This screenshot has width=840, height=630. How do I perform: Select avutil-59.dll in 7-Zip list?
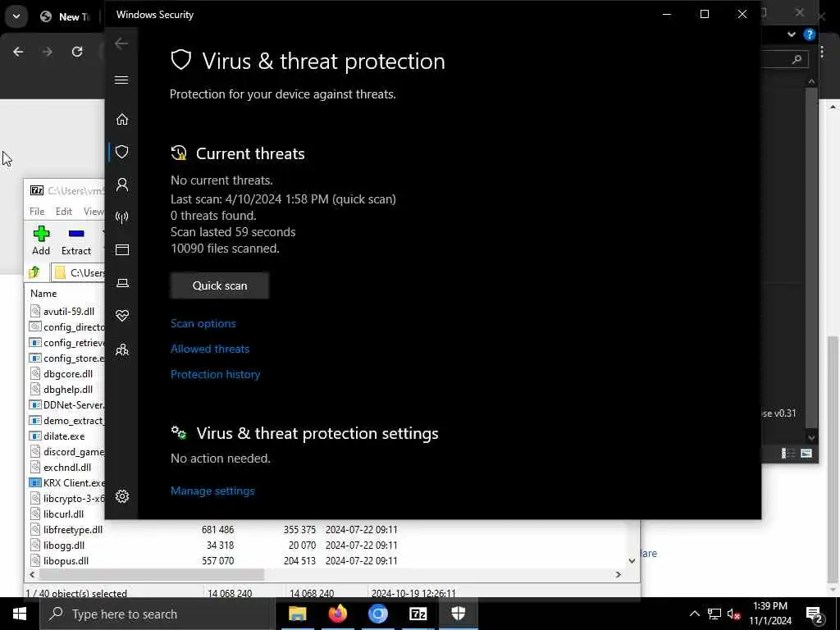pyautogui.click(x=69, y=311)
